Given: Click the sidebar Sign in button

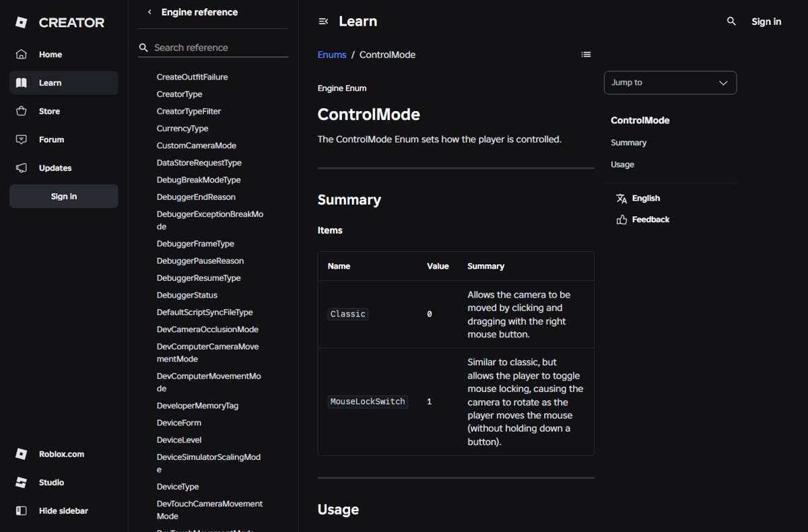Looking at the screenshot, I should (x=64, y=196).
